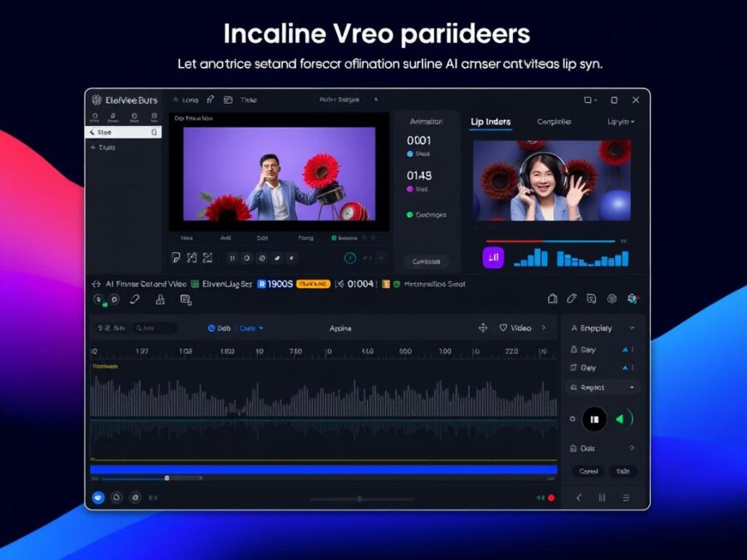Toggle the switch beside the Gey row
Viewport: 747px width, 560px height.
point(625,367)
